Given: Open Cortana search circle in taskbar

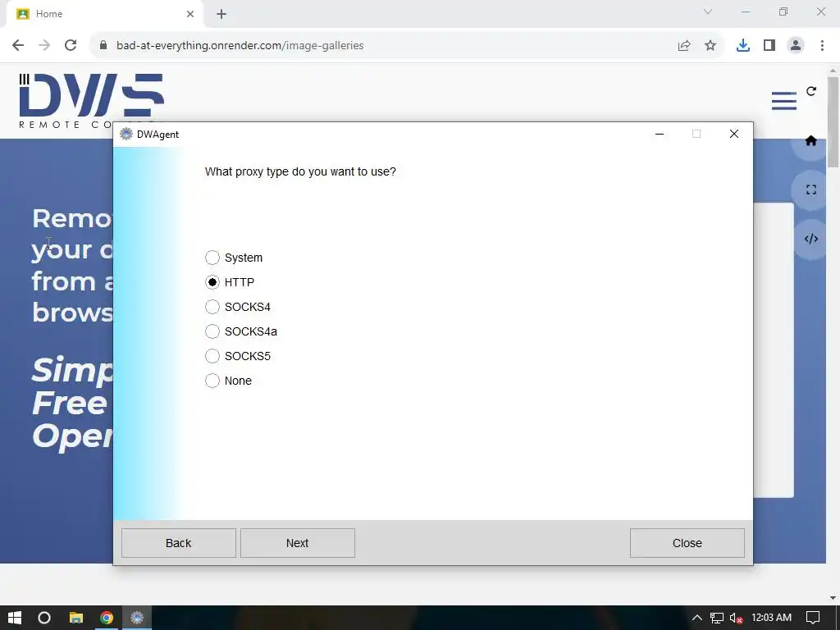Looking at the screenshot, I should pos(44,618).
